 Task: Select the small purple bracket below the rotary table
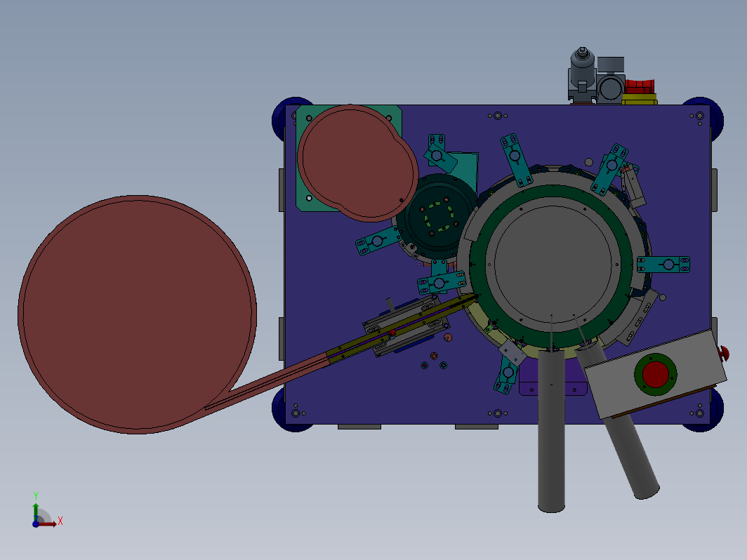[x=529, y=378]
